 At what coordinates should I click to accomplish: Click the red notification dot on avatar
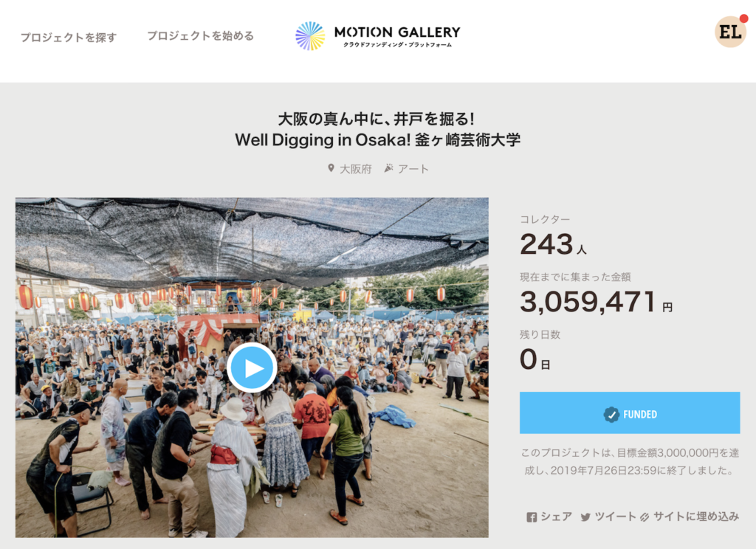point(744,18)
